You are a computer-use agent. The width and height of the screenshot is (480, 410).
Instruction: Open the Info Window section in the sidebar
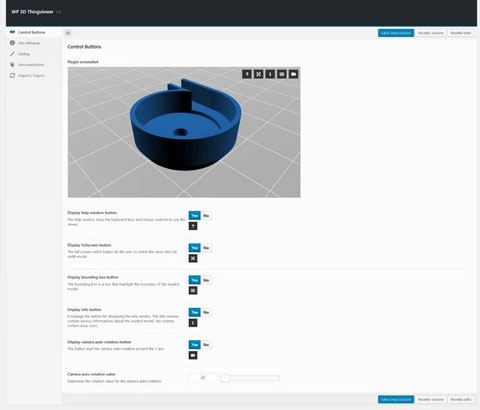coord(29,43)
